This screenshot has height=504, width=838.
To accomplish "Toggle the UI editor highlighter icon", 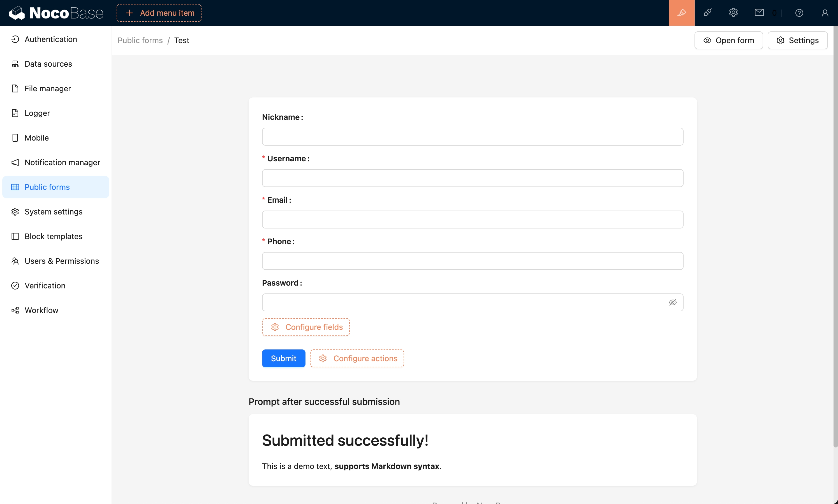I will [x=681, y=13].
